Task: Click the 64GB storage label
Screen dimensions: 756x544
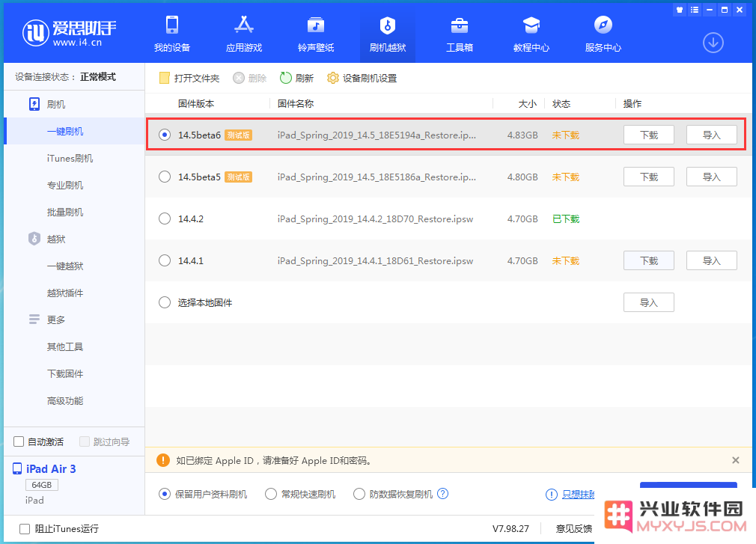Action: pos(42,485)
